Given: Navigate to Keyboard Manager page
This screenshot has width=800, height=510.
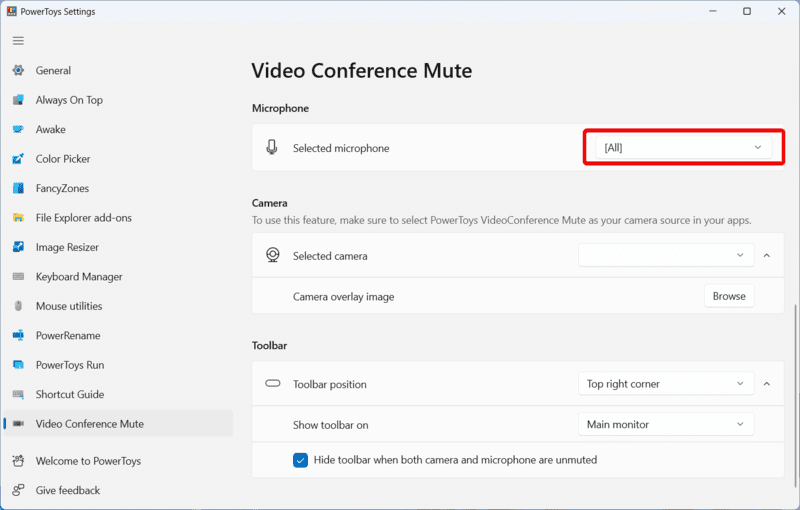Looking at the screenshot, I should [x=118, y=276].
